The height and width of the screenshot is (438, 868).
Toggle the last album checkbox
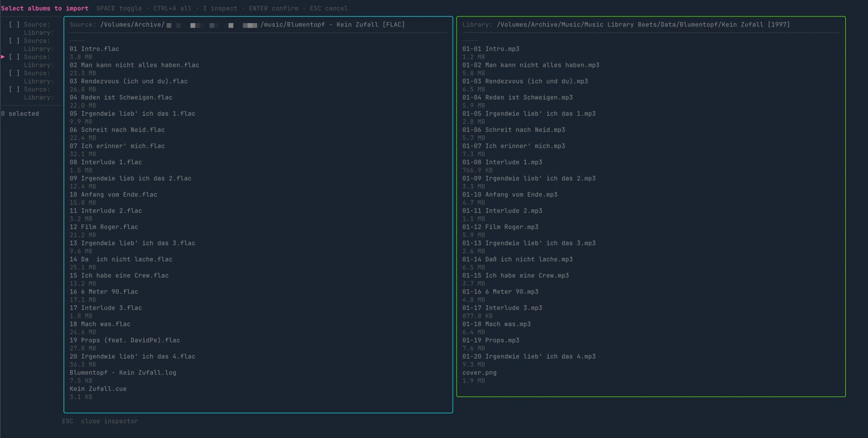(x=14, y=89)
